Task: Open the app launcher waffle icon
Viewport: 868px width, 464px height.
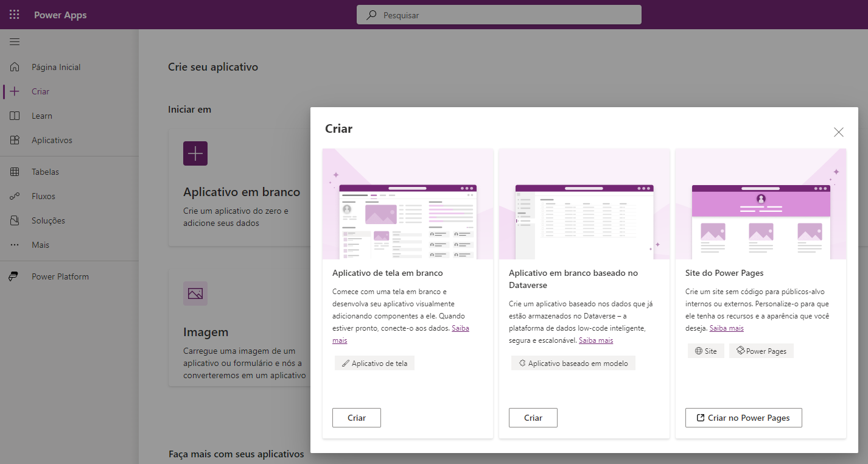Action: pyautogui.click(x=15, y=15)
